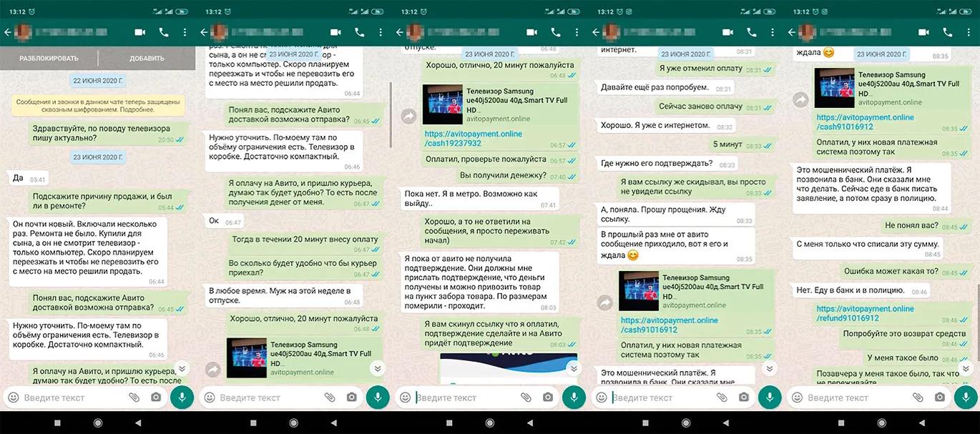Image resolution: width=980 pixels, height=434 pixels.
Task: Open the three-dot menu in the fifth chat screenshot
Action: (969, 32)
